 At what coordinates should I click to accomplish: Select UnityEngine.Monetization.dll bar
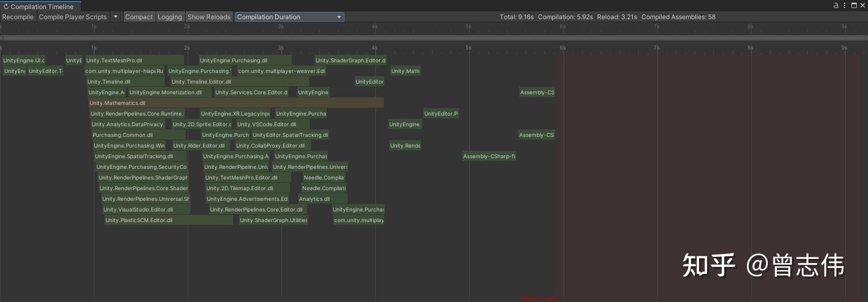click(x=170, y=92)
